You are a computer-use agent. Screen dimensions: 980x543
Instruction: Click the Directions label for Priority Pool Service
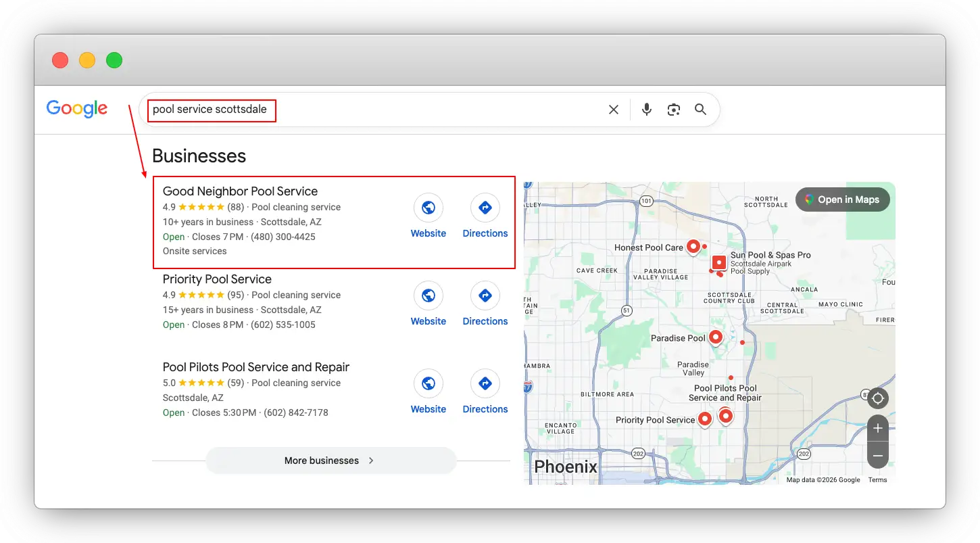point(485,321)
